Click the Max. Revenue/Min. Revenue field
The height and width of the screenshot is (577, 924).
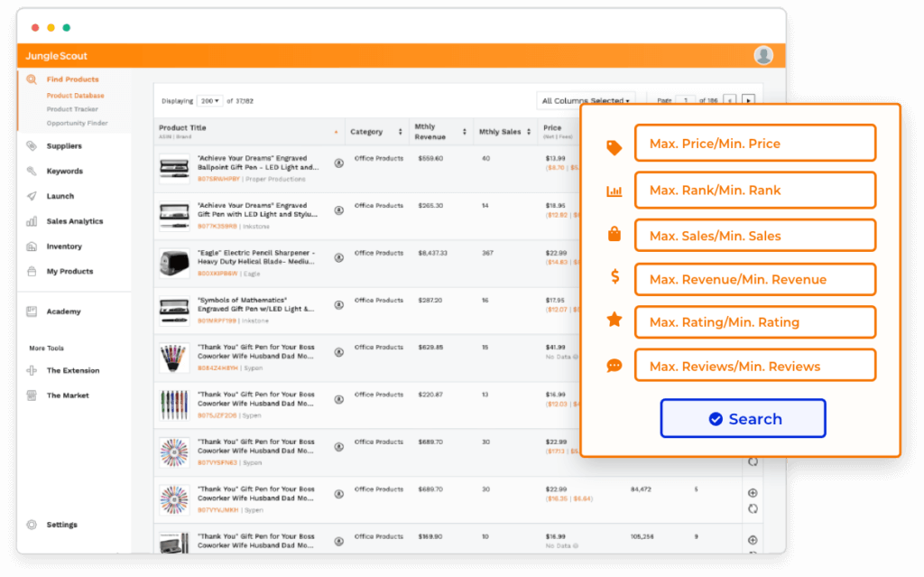pos(755,279)
